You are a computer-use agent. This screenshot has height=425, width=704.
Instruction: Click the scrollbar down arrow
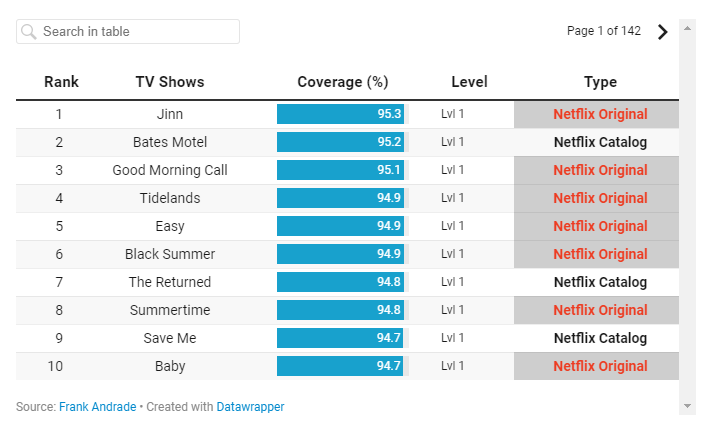click(x=687, y=406)
